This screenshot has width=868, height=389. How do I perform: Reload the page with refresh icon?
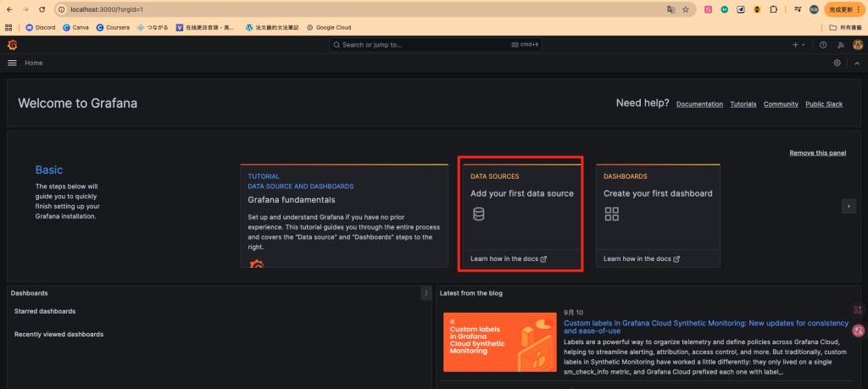point(42,9)
